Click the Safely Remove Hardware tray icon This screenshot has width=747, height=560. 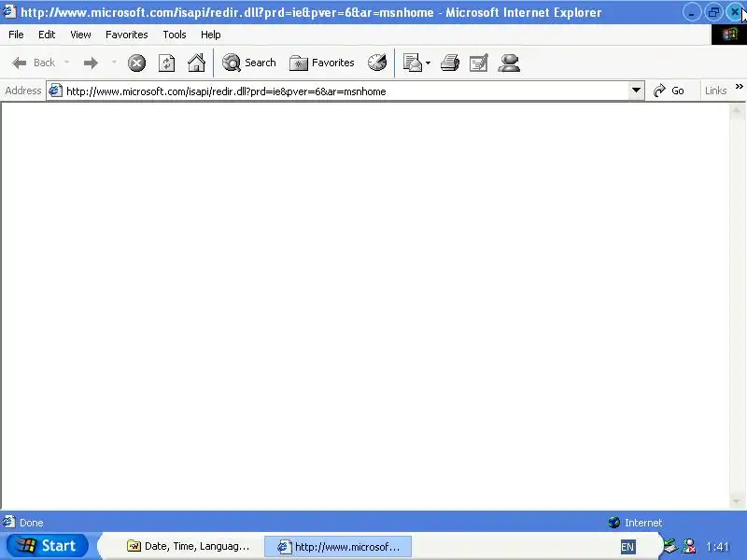tap(670, 546)
